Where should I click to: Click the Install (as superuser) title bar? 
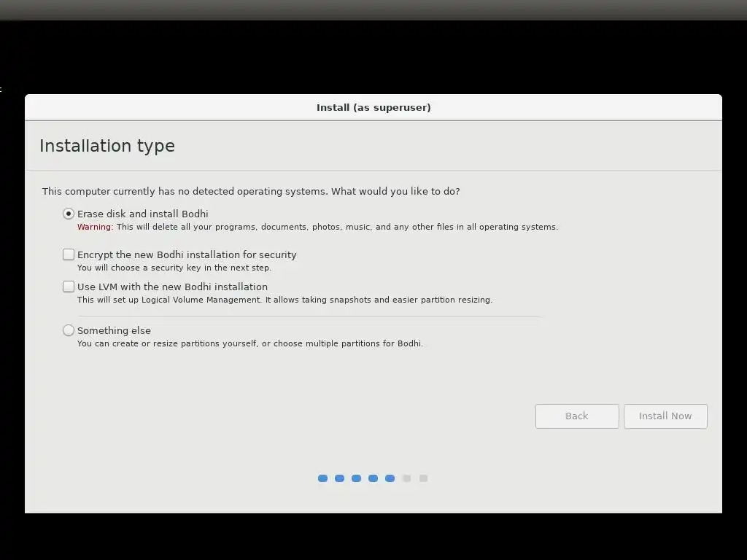373,108
